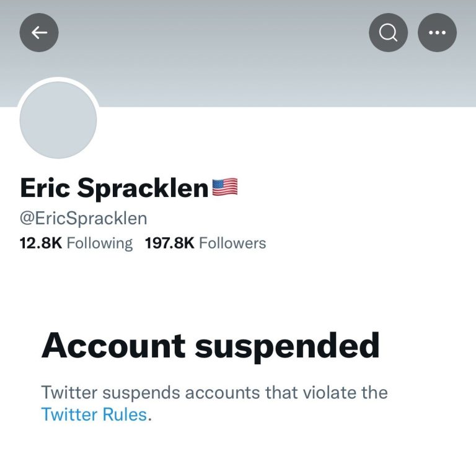Go back using the arrow button

tap(39, 32)
